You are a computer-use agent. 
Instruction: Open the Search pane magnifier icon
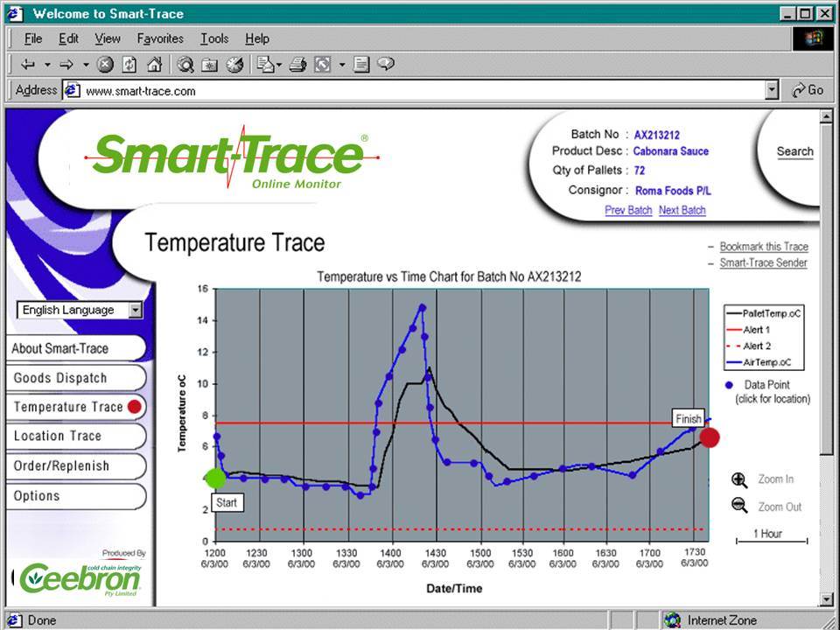tap(185, 65)
